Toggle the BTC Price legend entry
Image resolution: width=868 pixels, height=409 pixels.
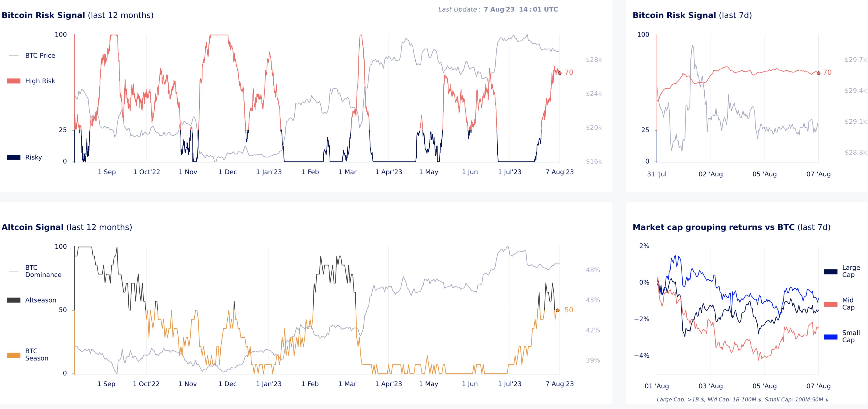(32, 55)
